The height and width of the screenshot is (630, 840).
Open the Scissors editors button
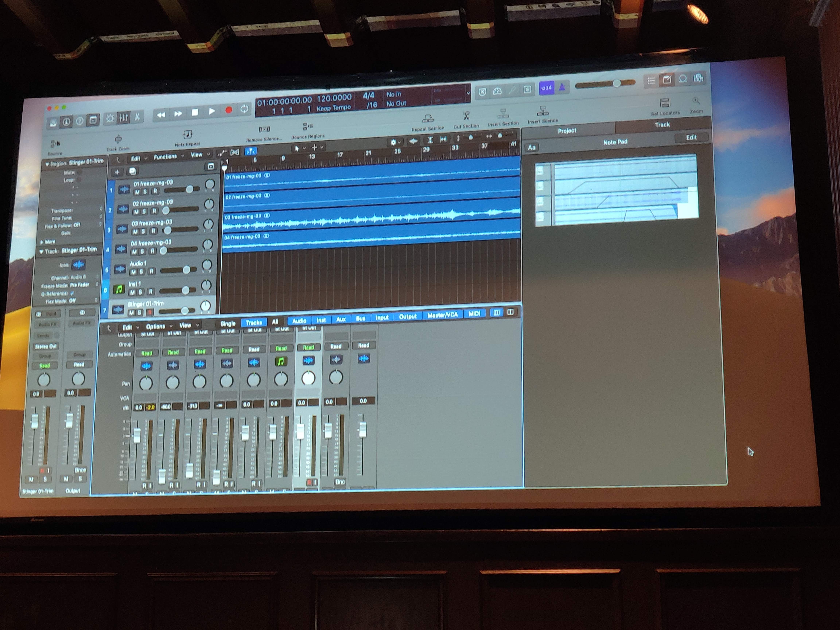coord(137,117)
